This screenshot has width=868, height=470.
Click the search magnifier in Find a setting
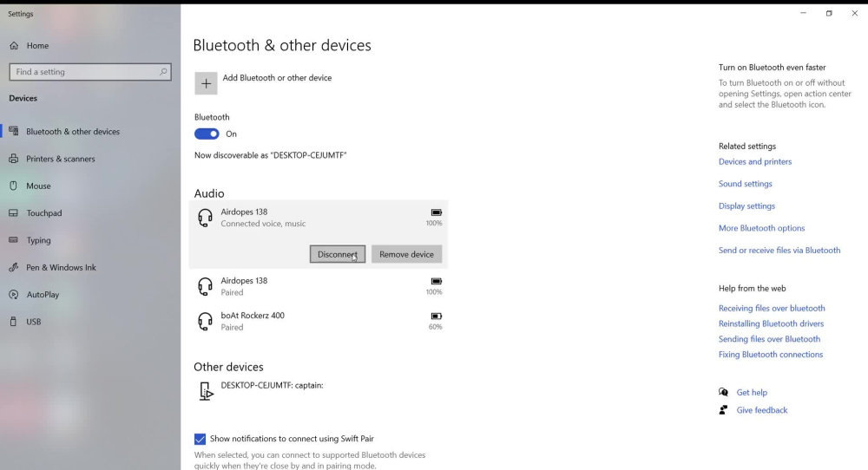pyautogui.click(x=163, y=72)
